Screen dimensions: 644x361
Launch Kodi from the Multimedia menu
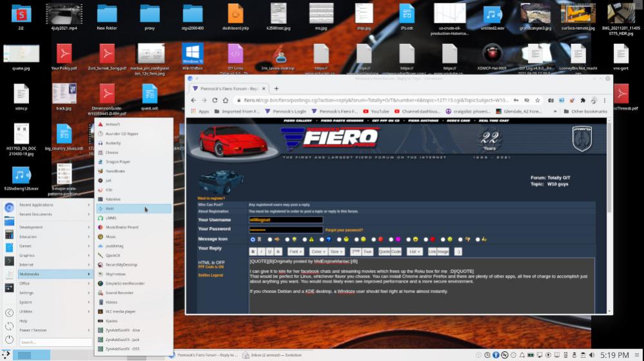click(133, 209)
